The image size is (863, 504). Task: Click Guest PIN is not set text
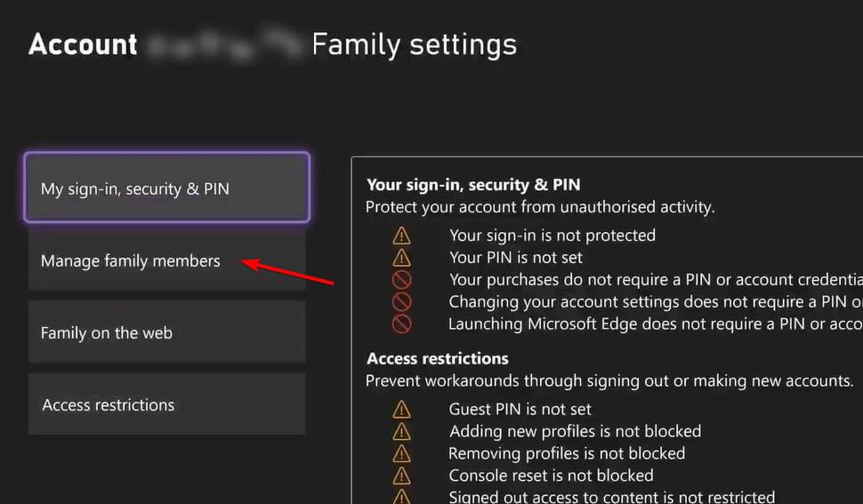click(520, 409)
